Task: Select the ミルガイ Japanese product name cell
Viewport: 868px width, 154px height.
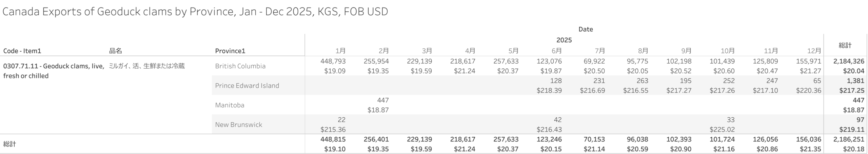Action: (x=146, y=66)
